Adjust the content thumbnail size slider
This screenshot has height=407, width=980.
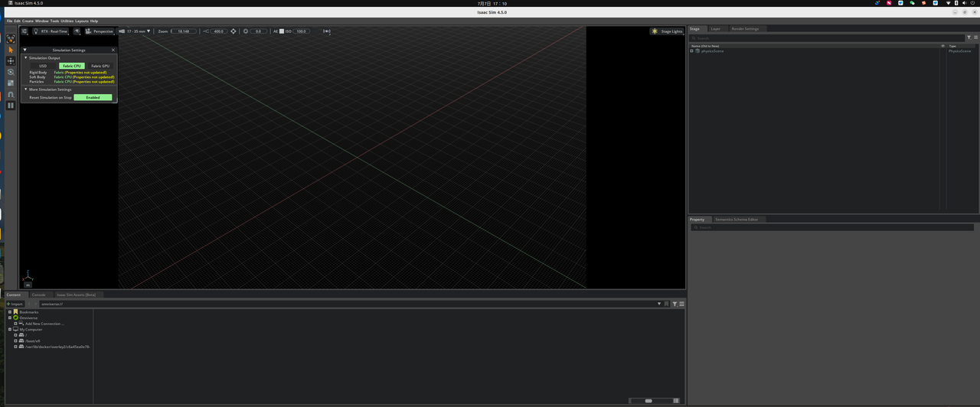(648, 401)
